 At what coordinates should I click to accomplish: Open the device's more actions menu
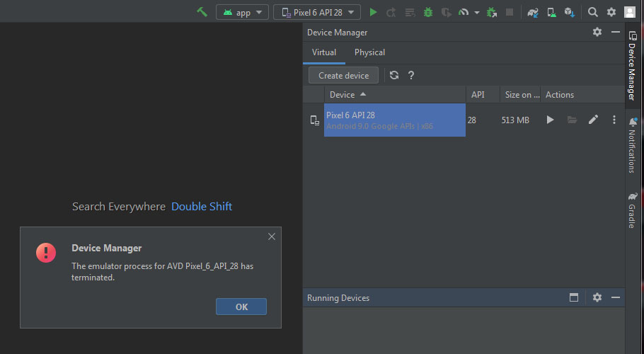coord(614,120)
